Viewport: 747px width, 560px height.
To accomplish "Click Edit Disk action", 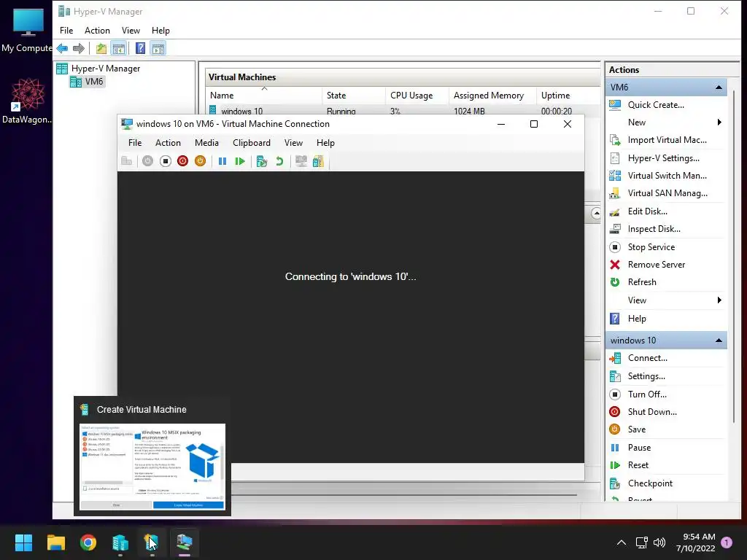I will coord(648,211).
